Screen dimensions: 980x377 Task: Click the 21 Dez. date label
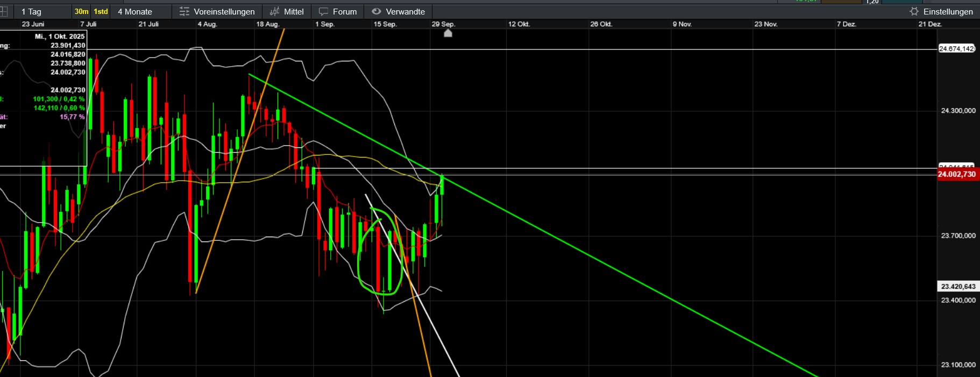930,24
